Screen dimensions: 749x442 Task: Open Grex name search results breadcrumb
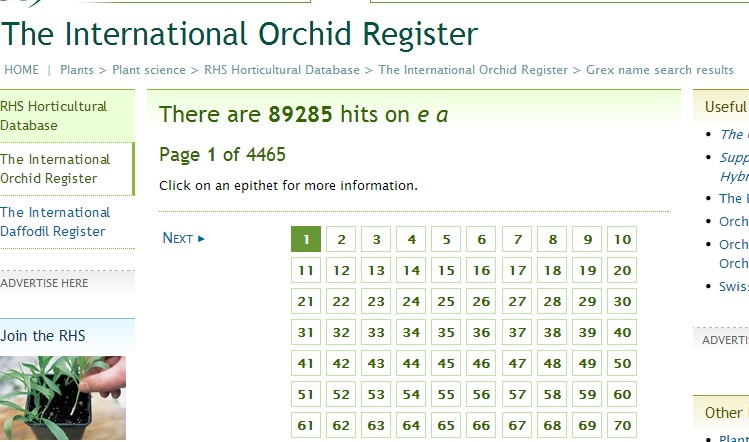click(660, 70)
